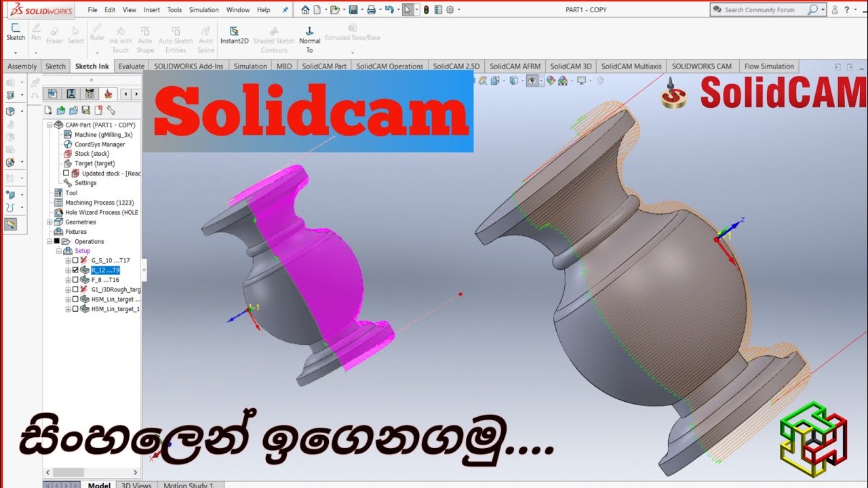Click the New document icon
This screenshot has width=868, height=488.
coord(317,9)
